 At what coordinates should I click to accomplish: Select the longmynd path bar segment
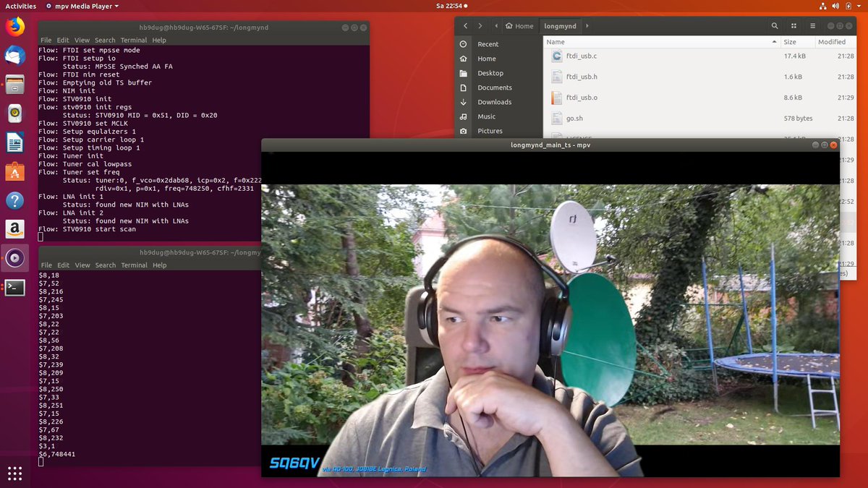tap(561, 26)
